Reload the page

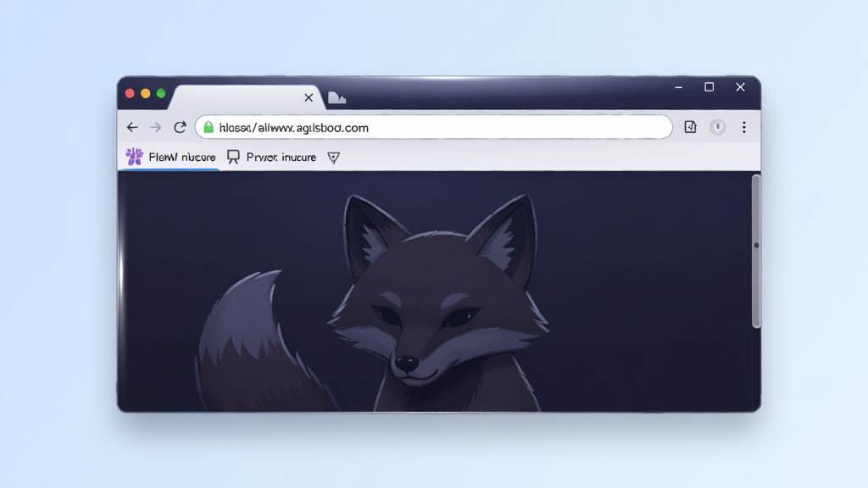tap(180, 127)
